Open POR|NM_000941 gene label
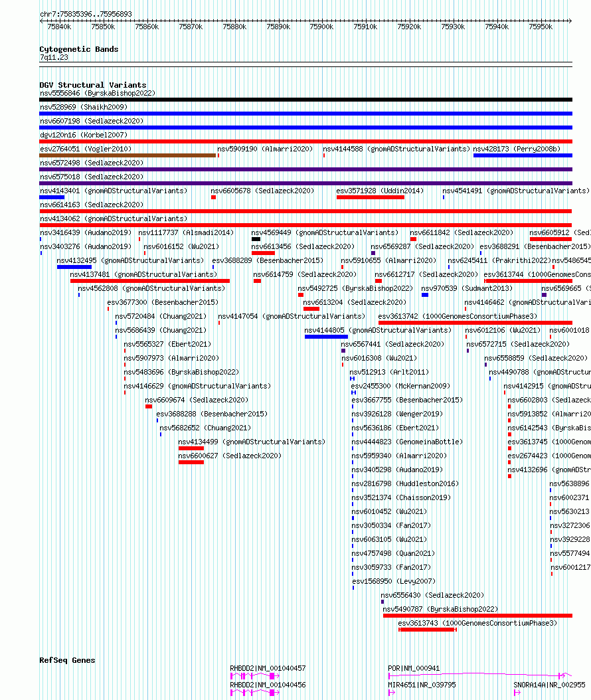The width and height of the screenshot is (591, 700). pyautogui.click(x=414, y=668)
